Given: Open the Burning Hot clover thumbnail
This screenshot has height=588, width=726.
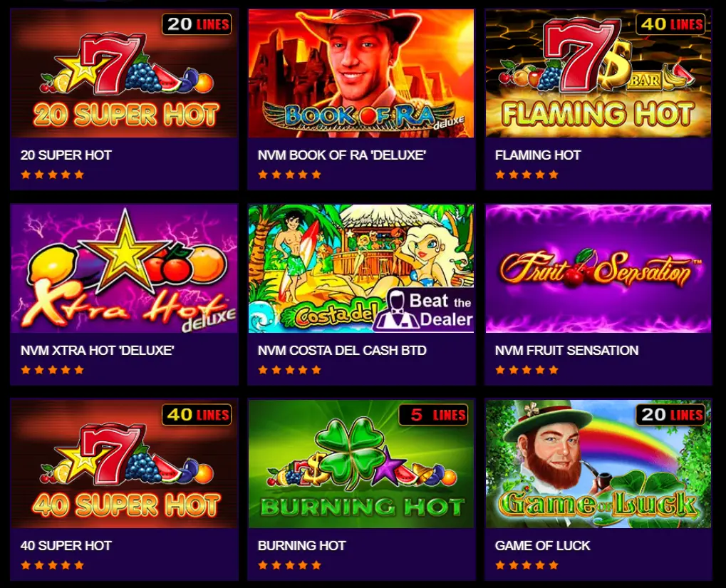Looking at the screenshot, I should pyautogui.click(x=361, y=464).
